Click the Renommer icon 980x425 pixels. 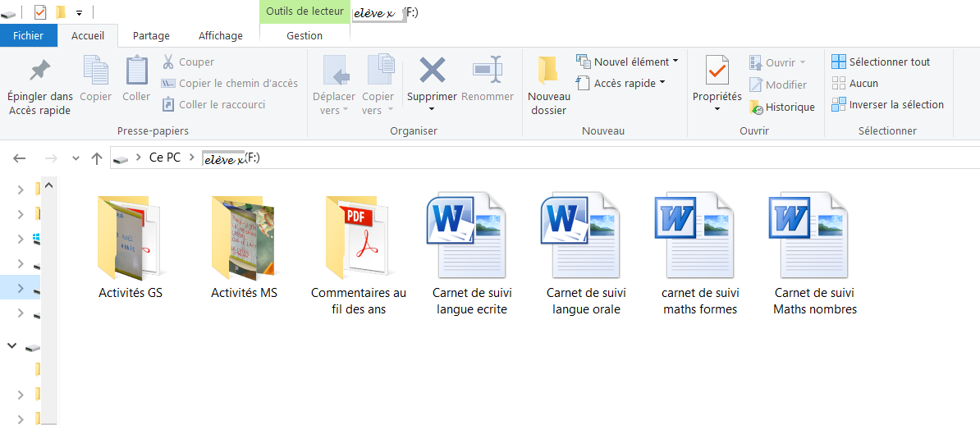pos(487,71)
